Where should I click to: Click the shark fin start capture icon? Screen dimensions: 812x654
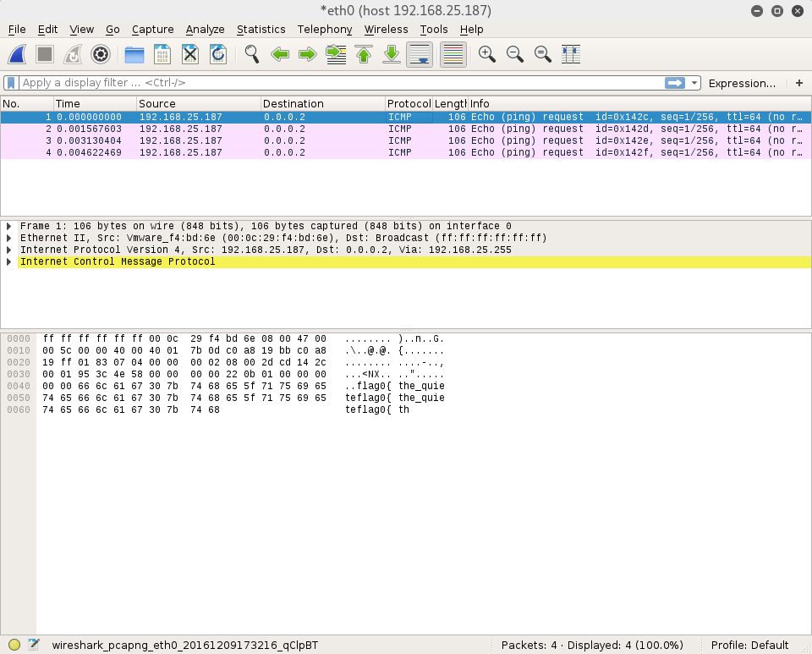click(17, 55)
